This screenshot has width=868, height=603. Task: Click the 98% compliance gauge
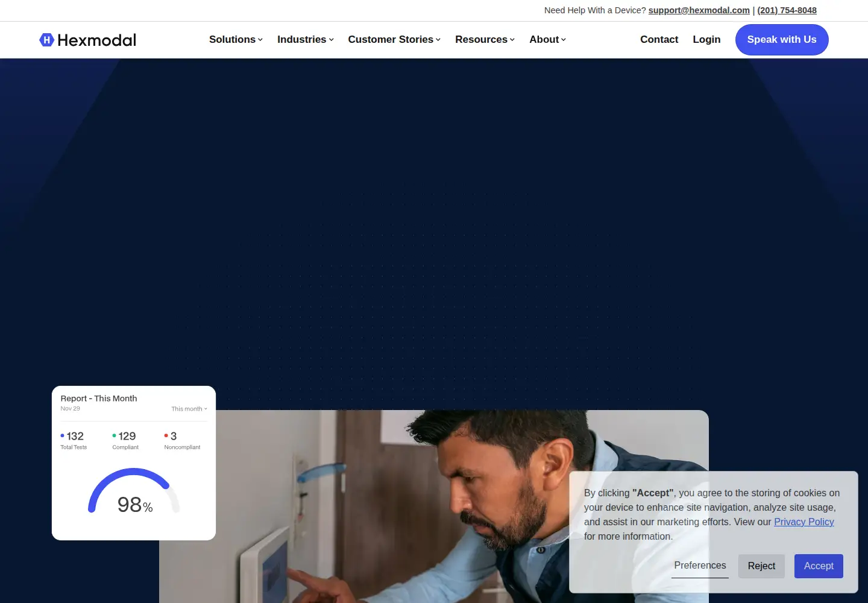(x=134, y=492)
